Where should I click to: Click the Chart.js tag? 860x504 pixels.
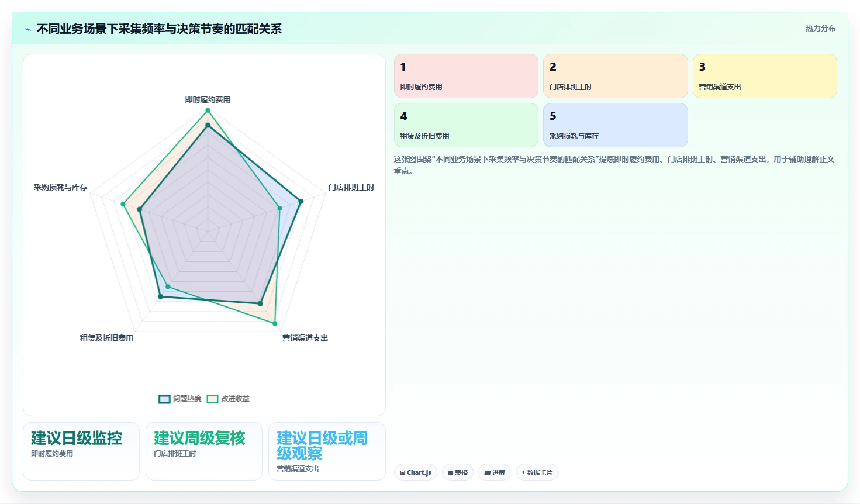(416, 472)
